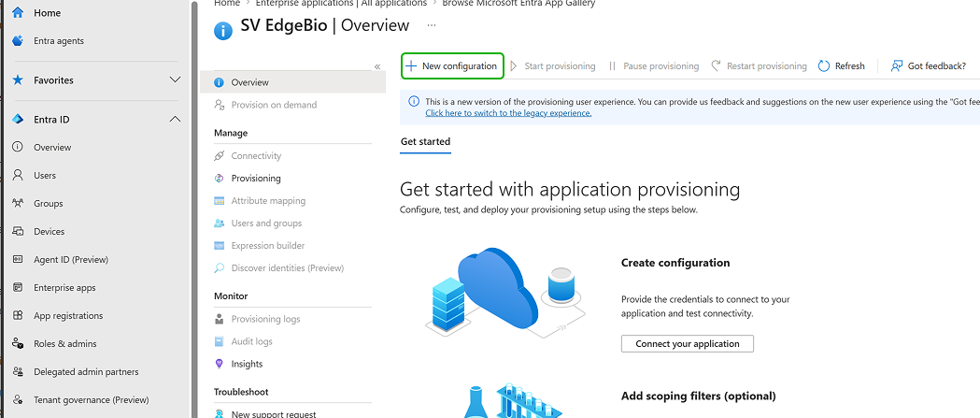The width and height of the screenshot is (980, 418).
Task: Click the Agent ID (Preview) icon
Action: [x=18, y=259]
